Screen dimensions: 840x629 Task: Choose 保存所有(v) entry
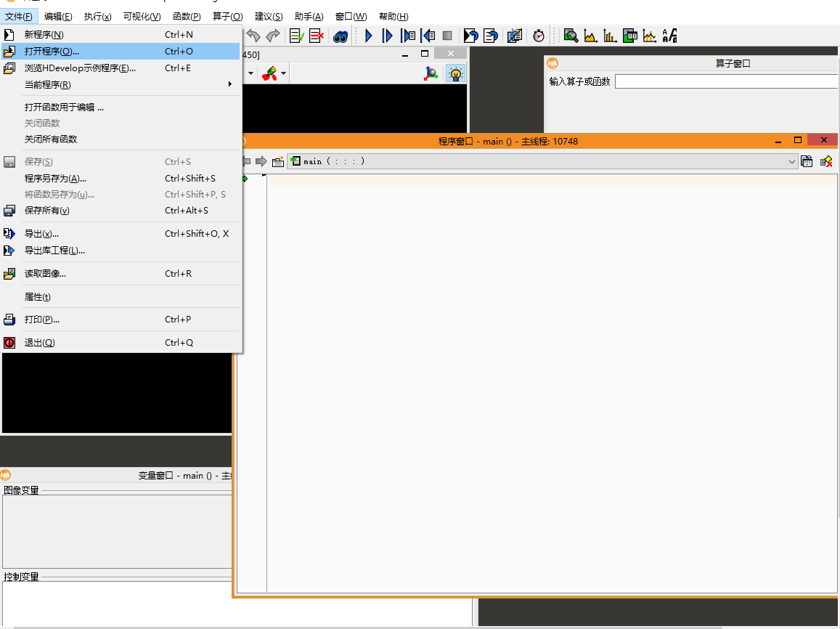point(121,211)
